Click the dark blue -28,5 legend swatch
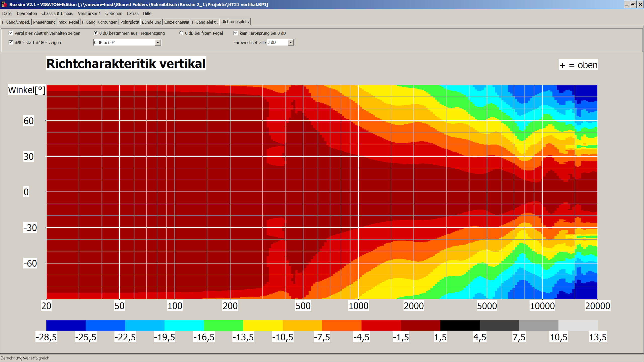Viewport: 644px width, 362px height. 66,326
